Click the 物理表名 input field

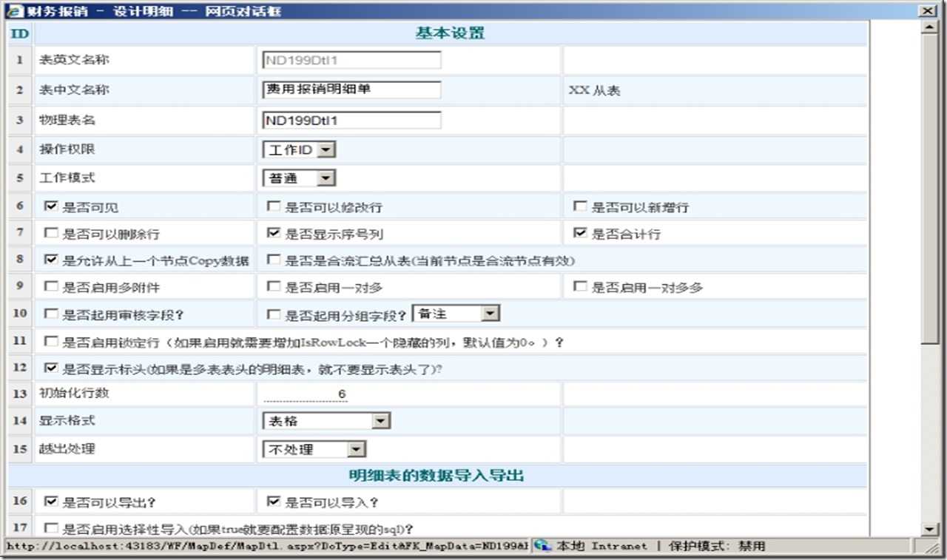[351, 120]
